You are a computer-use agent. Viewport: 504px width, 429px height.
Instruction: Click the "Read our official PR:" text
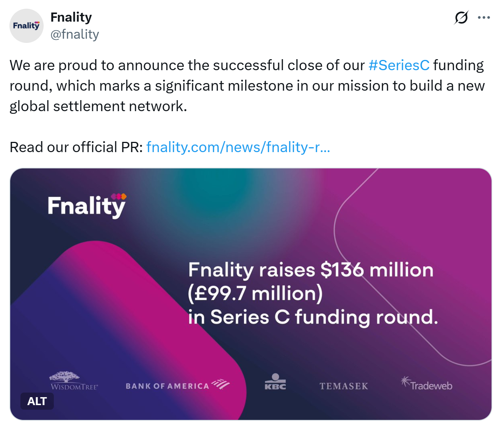point(76,147)
